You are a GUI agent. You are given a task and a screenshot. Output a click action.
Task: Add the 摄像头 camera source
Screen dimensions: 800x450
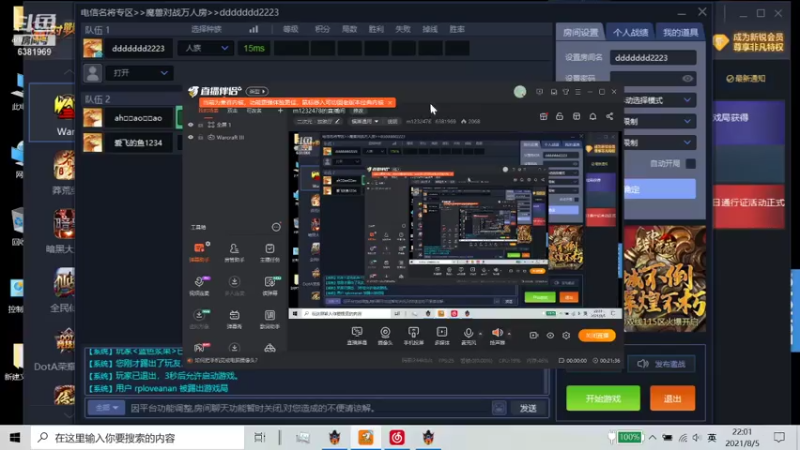(x=385, y=336)
